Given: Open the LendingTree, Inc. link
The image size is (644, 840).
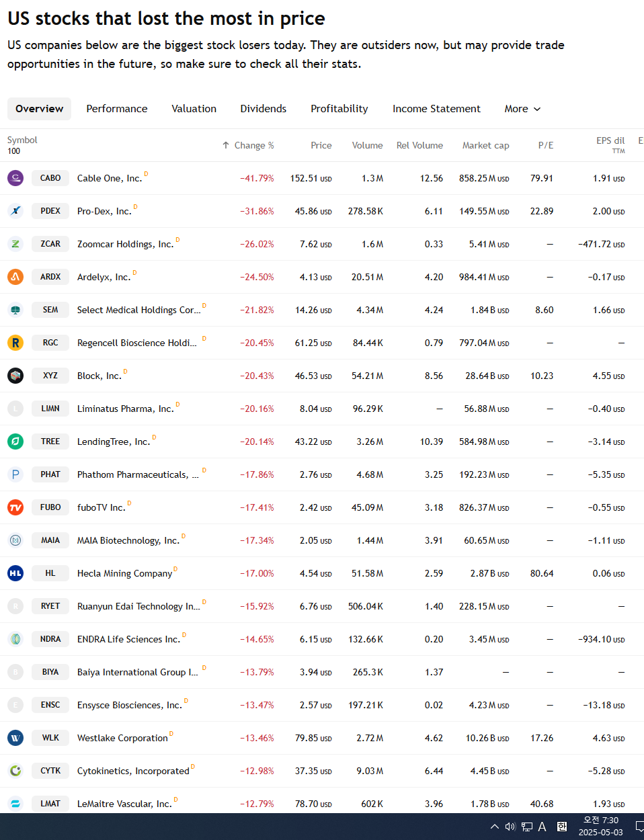Looking at the screenshot, I should click(x=114, y=442).
